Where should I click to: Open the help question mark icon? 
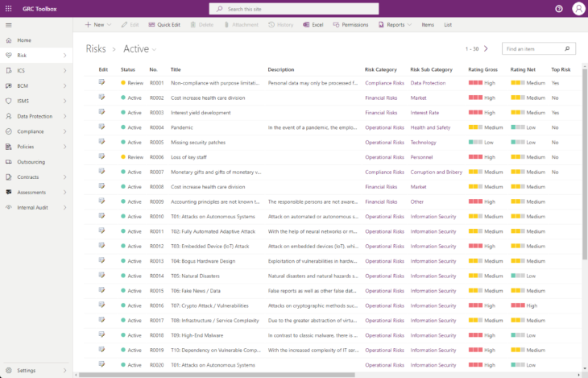point(559,9)
